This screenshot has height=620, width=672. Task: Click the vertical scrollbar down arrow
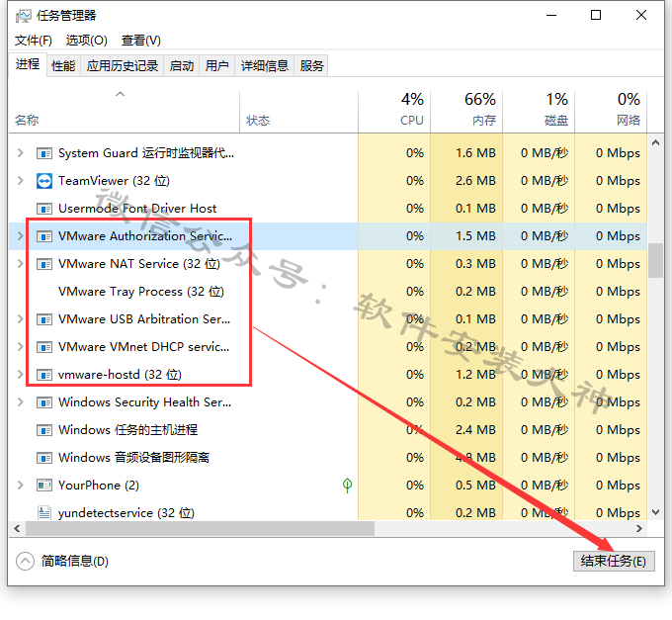pyautogui.click(x=655, y=512)
